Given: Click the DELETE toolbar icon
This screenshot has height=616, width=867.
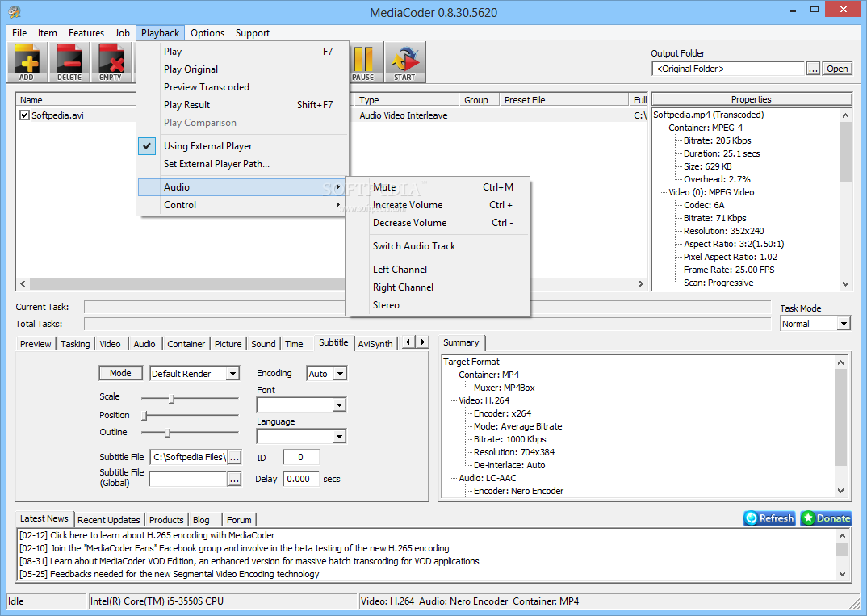Looking at the screenshot, I should (69, 62).
